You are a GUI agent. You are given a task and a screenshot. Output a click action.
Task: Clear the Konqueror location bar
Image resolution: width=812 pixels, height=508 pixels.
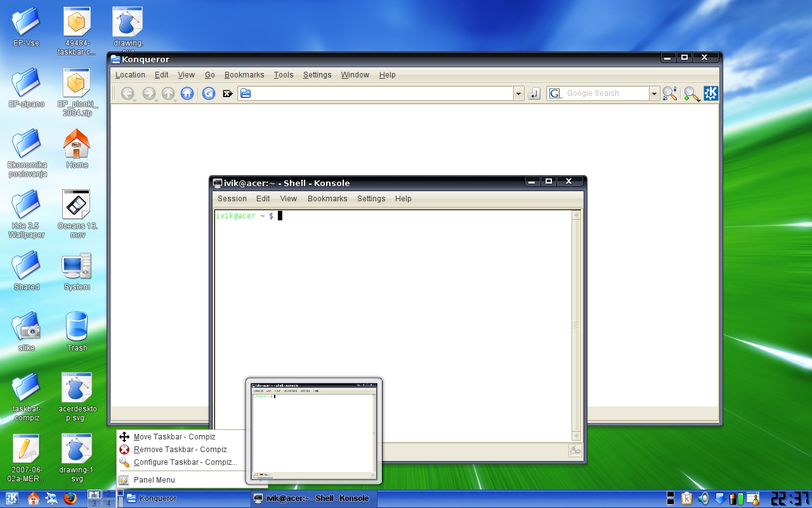pyautogui.click(x=228, y=93)
